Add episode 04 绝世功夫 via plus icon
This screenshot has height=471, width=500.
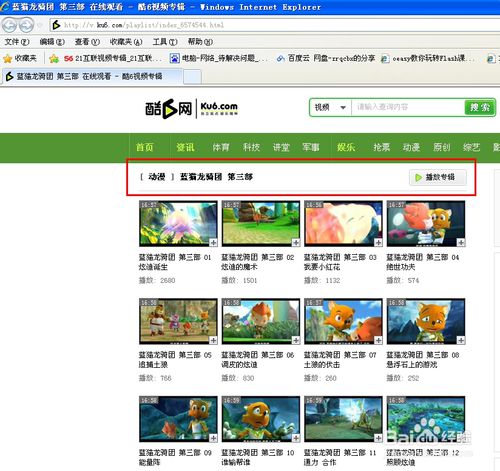[x=461, y=242]
